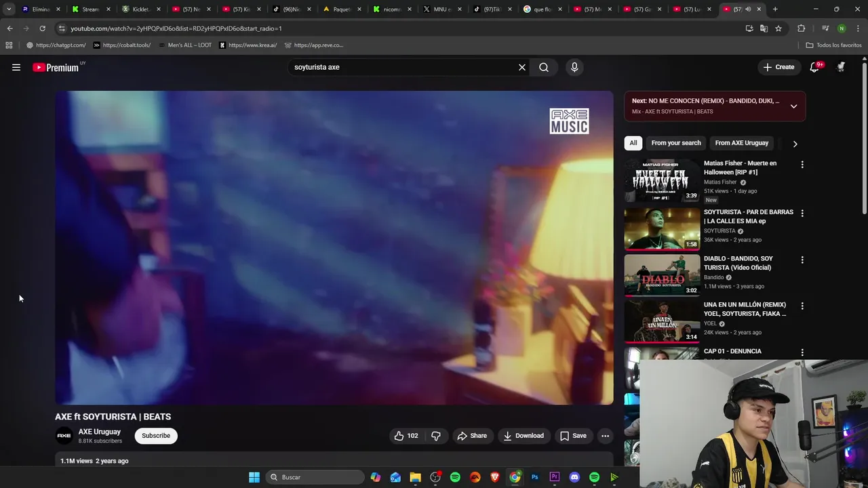The width and height of the screenshot is (868, 488).
Task: Clear the search text with the X
Action: coord(522,67)
